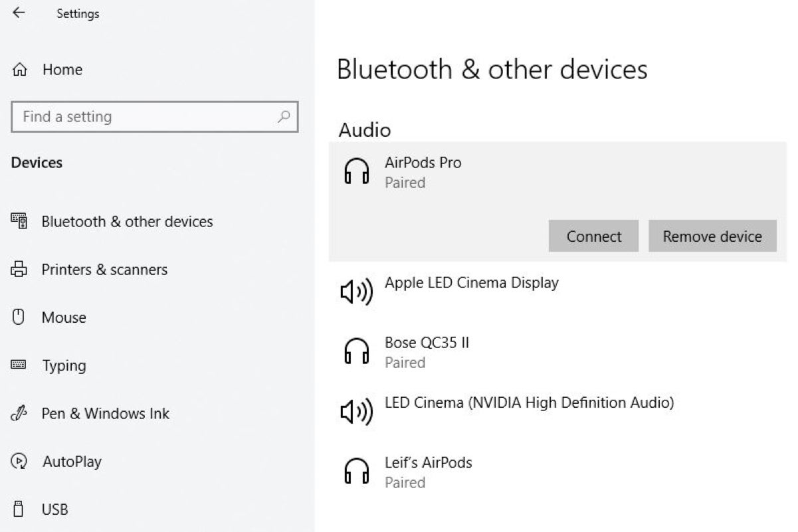Connect the AirPods Pro
The width and height of the screenshot is (798, 532).
click(593, 236)
